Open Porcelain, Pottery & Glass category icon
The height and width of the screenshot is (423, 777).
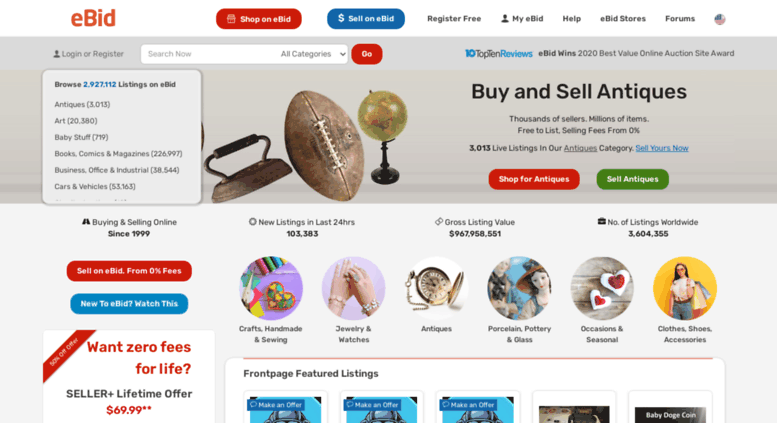pyautogui.click(x=519, y=288)
